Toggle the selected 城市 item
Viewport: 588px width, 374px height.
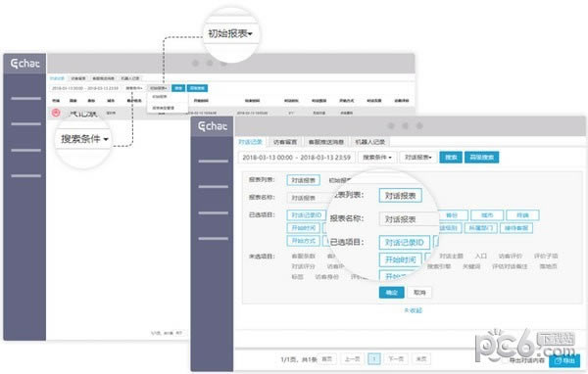[x=487, y=215]
